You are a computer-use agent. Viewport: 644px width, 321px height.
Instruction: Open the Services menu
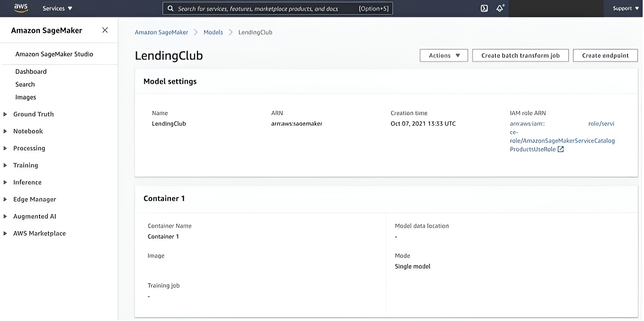coord(57,8)
